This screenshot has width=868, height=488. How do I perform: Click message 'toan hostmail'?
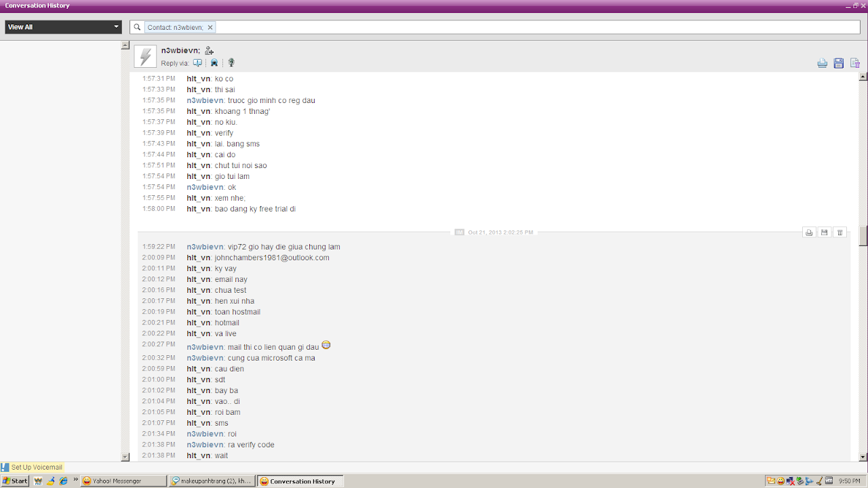click(237, 312)
